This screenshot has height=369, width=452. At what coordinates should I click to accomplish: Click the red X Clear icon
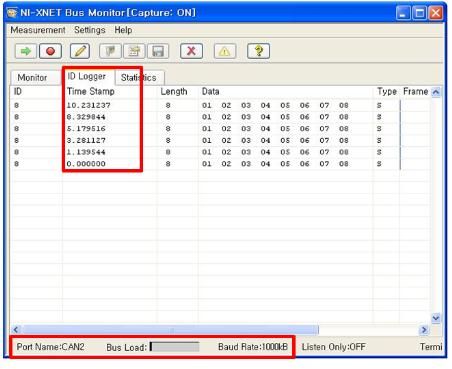(191, 51)
